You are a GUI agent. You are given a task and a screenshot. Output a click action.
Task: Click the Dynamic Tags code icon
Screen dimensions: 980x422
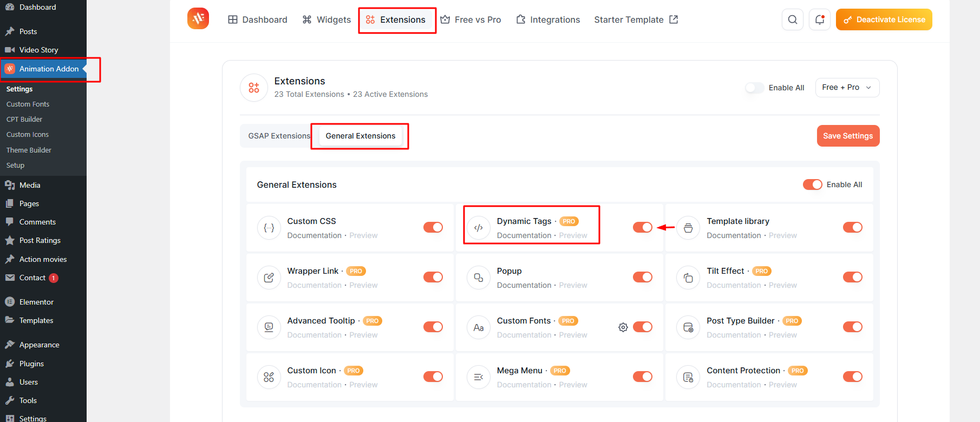pyautogui.click(x=479, y=228)
